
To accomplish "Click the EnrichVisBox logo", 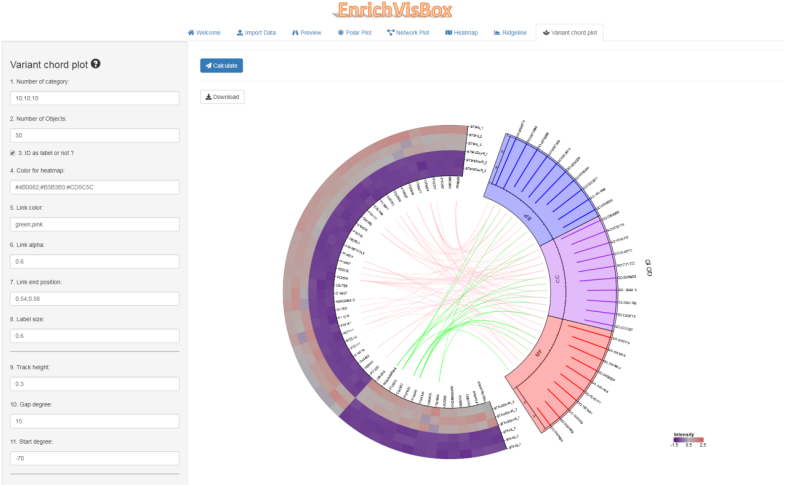I will coord(394,10).
